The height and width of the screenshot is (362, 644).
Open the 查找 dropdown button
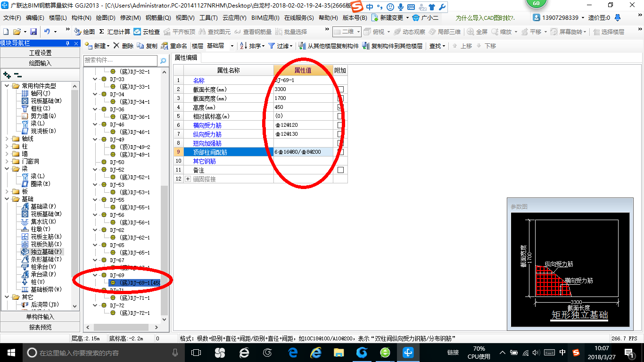coord(437,46)
